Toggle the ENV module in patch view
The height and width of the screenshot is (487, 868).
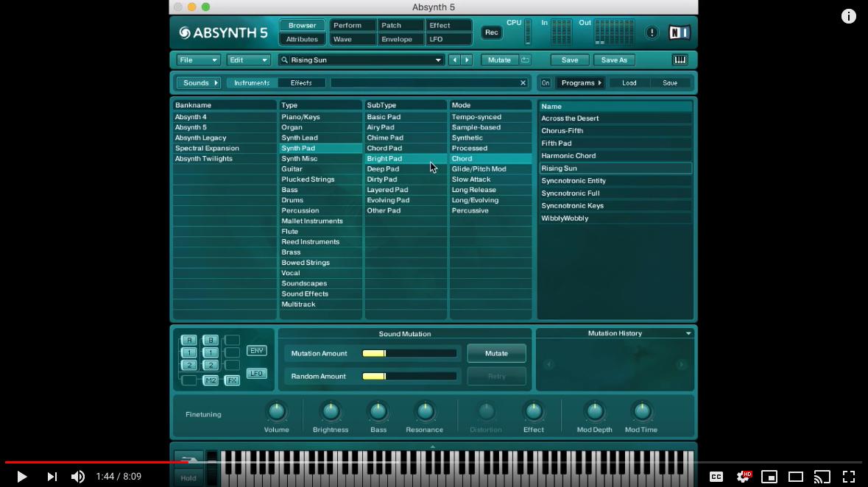[256, 350]
